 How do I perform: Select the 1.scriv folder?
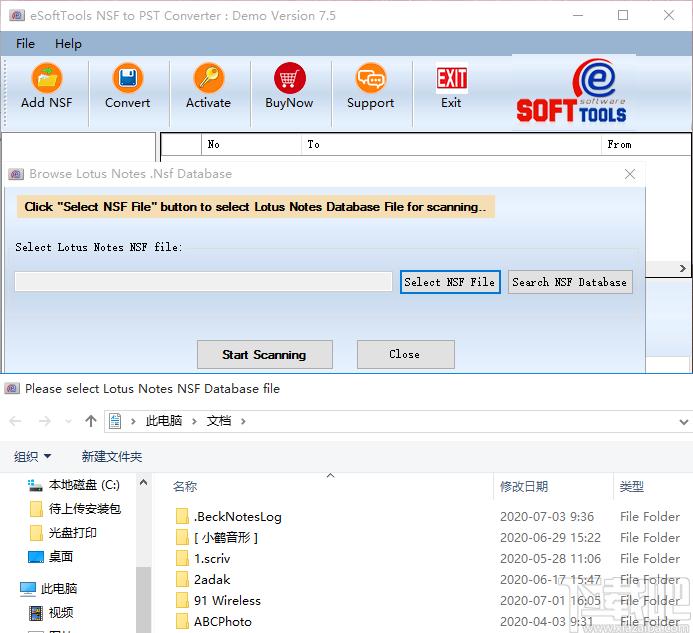(212, 559)
